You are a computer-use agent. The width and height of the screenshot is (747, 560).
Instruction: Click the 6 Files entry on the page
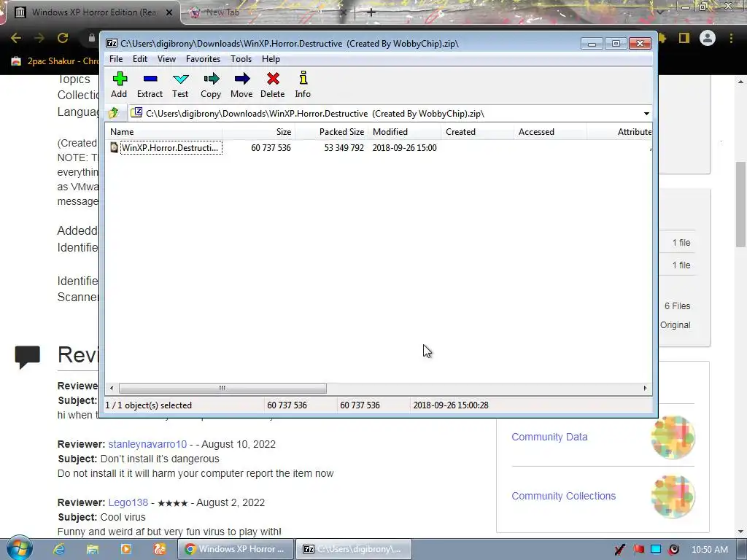coord(678,306)
